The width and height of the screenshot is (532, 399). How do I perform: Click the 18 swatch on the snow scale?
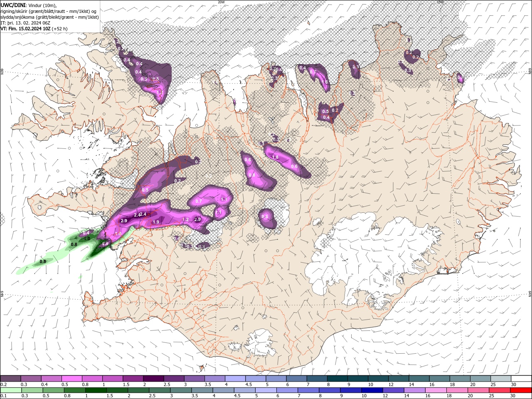460,378
